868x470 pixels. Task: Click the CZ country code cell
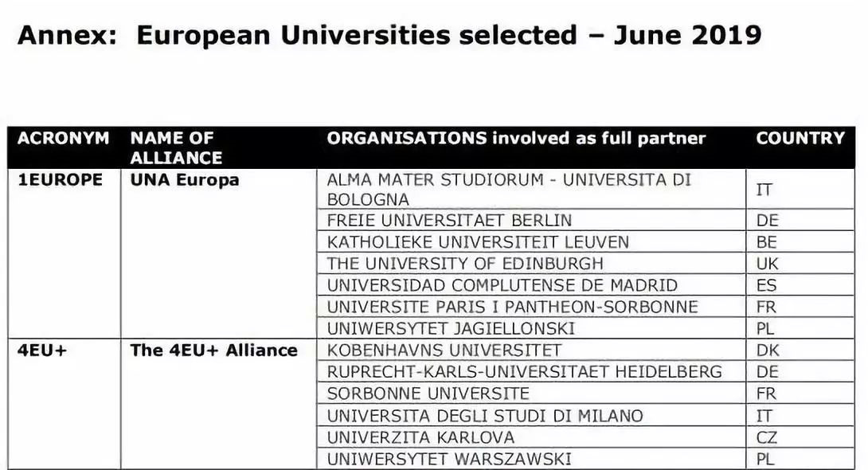pos(767,437)
